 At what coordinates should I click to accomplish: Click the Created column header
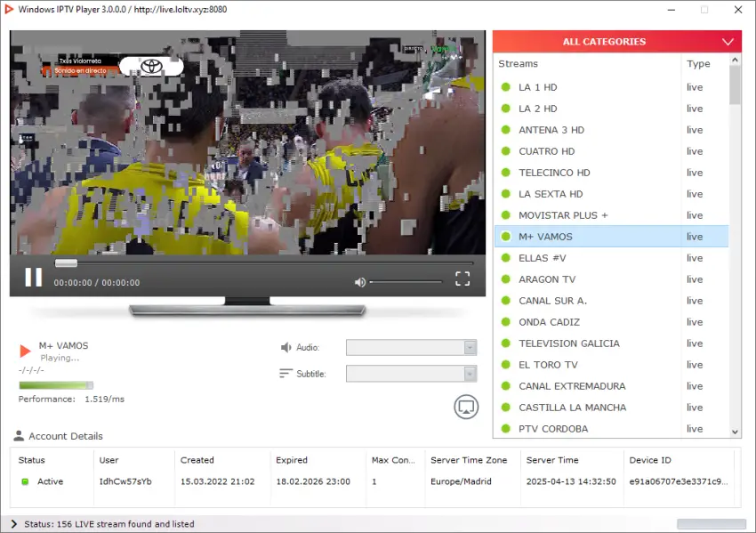[x=197, y=460]
